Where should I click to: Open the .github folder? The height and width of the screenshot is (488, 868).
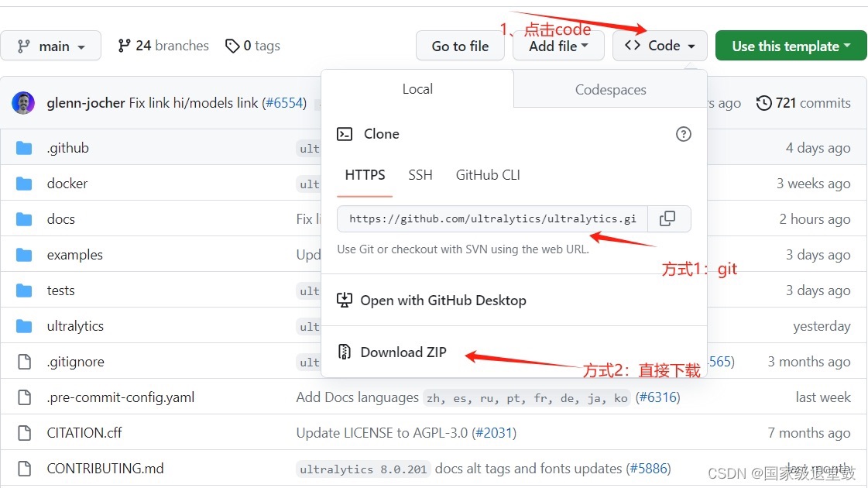67,148
